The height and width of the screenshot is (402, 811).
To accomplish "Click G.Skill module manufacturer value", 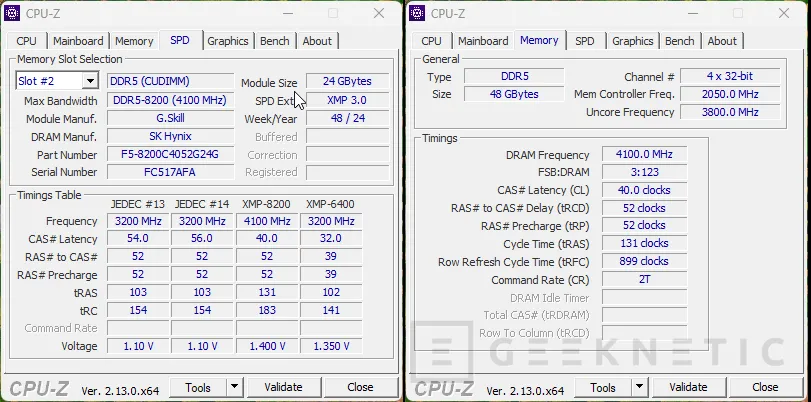I will 171,118.
